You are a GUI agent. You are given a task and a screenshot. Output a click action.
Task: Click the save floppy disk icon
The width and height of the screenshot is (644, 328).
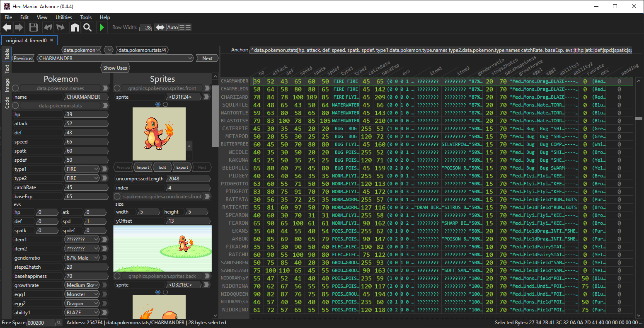(34, 27)
